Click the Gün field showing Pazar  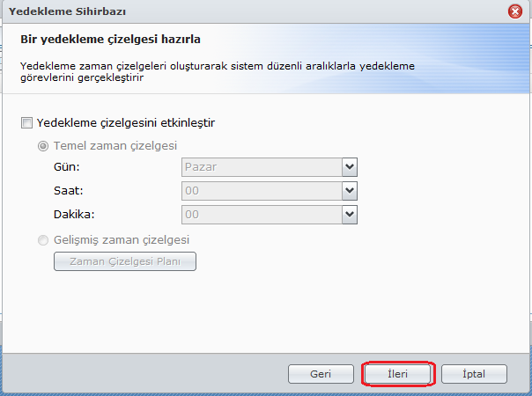261,166
